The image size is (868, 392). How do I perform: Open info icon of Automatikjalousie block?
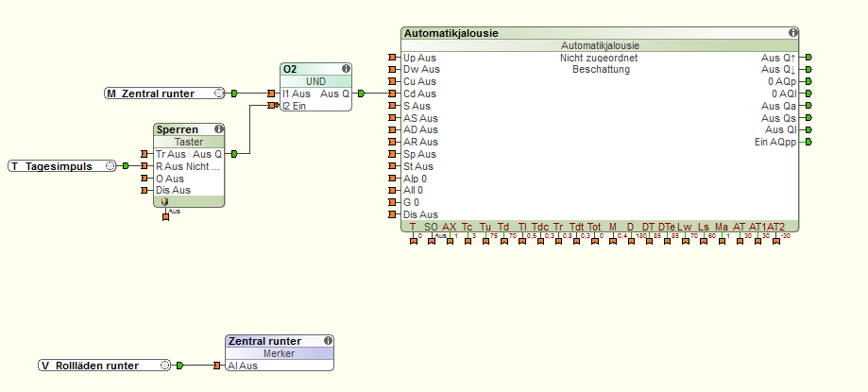point(792,33)
